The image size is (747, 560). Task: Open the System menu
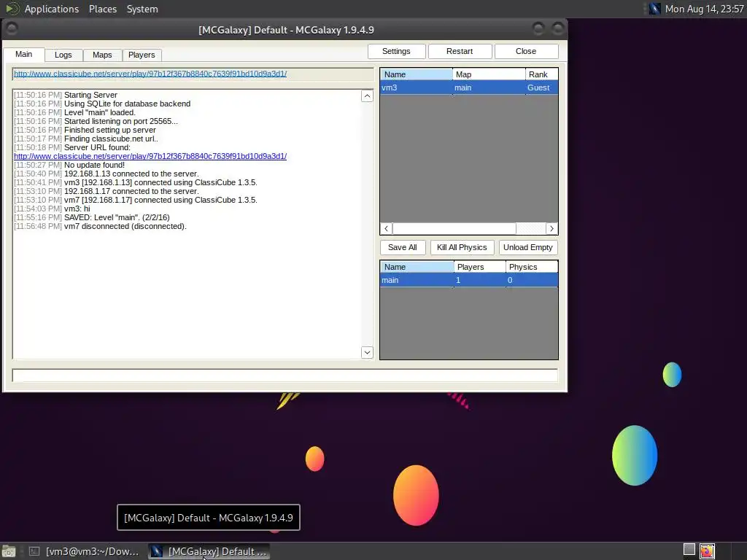tap(142, 9)
